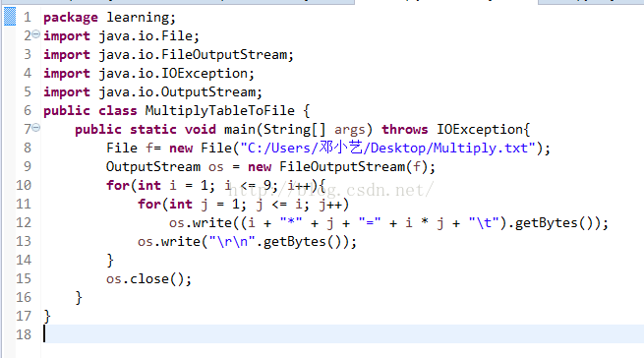Click 'java.io.OutputStream;' import text
Viewport: 644px width, 358px height.
(x=180, y=92)
